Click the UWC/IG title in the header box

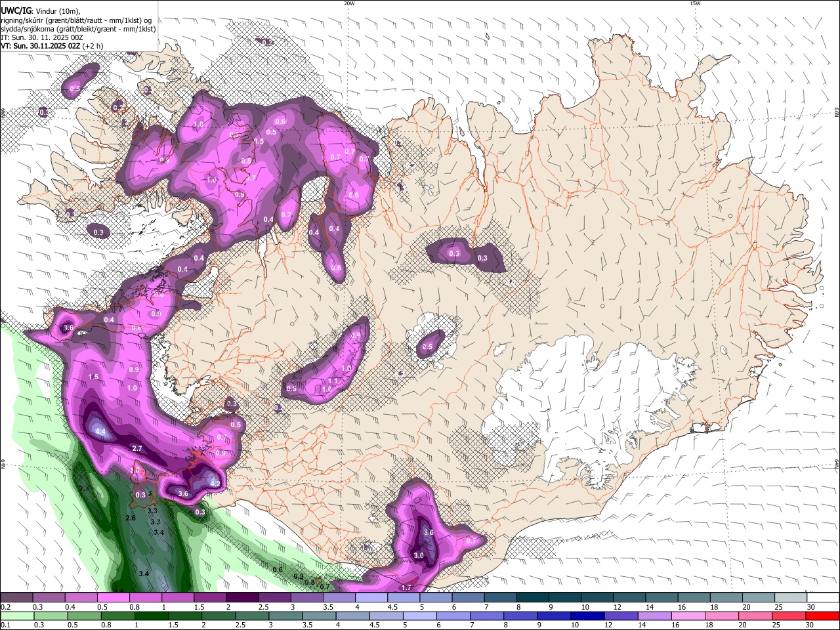coord(15,10)
